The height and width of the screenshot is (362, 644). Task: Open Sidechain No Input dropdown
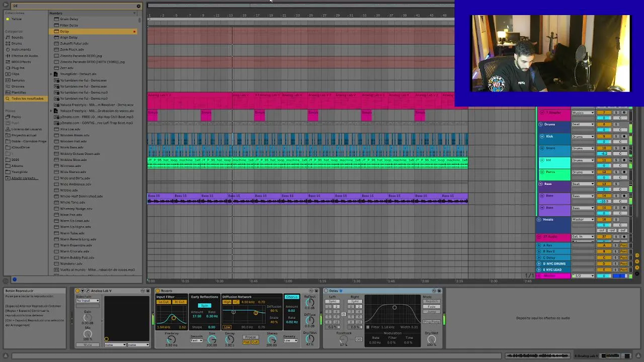88,301
